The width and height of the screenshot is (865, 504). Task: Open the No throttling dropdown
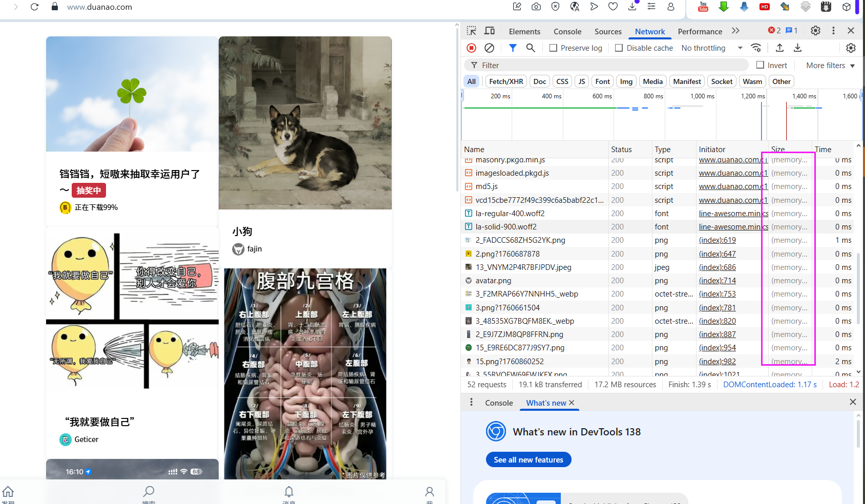pyautogui.click(x=712, y=48)
